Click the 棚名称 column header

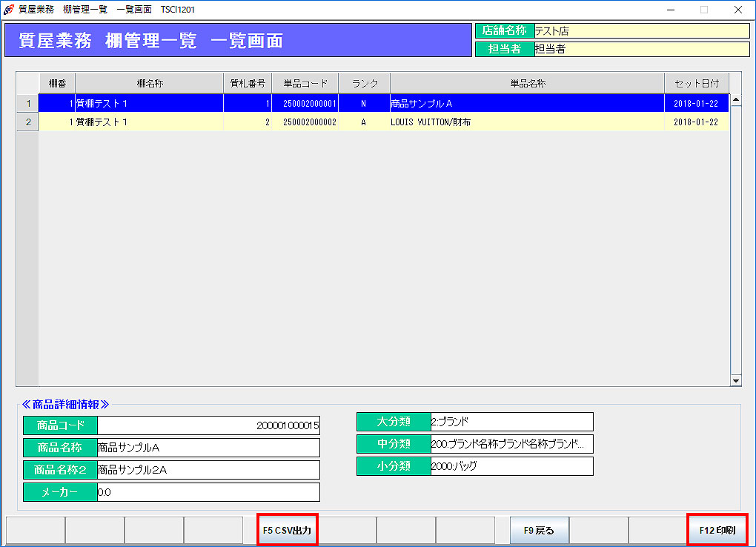tap(149, 83)
